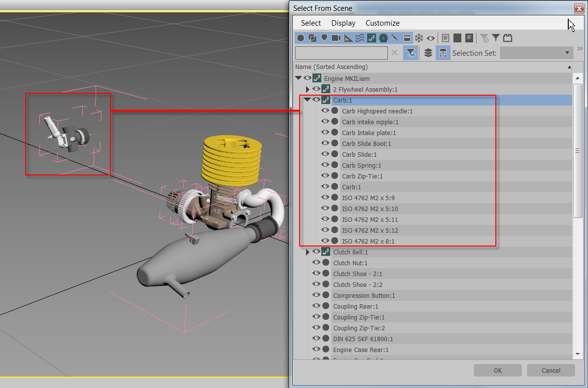Hide the Engine MKII.iam assembly via its eye

(x=307, y=77)
